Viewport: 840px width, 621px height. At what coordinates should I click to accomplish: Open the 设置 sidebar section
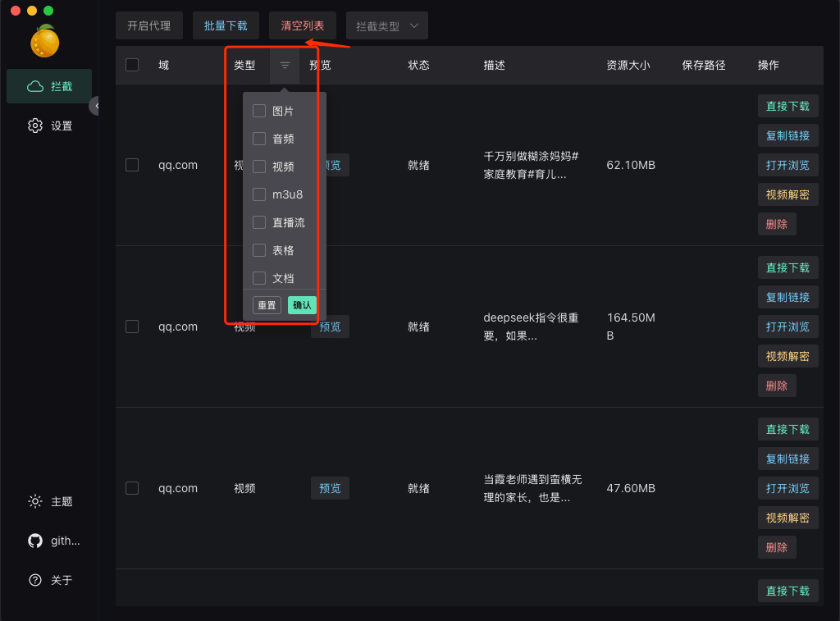pos(49,126)
